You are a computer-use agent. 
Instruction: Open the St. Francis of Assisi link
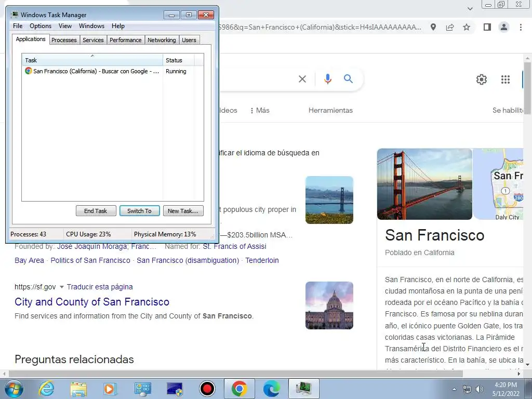[x=234, y=246]
